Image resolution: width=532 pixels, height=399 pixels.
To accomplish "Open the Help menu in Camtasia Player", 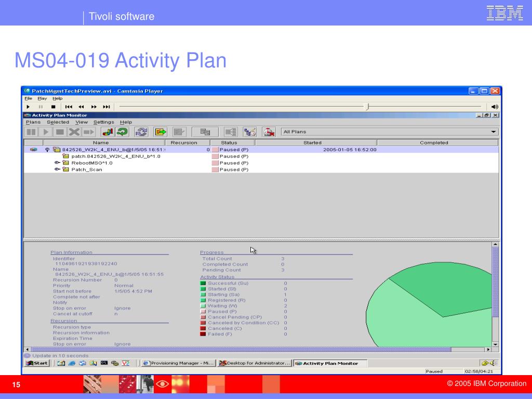I will [x=57, y=98].
